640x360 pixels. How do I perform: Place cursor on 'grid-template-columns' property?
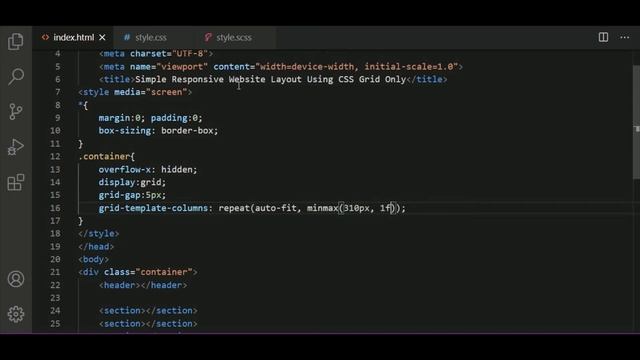click(x=153, y=208)
